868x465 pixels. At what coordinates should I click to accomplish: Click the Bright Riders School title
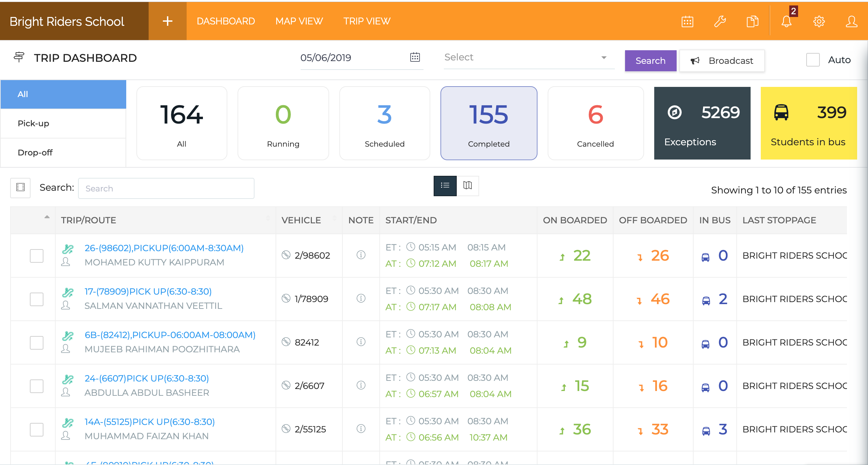67,21
